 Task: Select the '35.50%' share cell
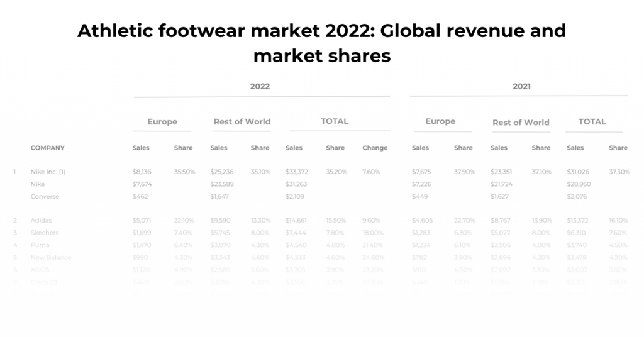coord(184,172)
